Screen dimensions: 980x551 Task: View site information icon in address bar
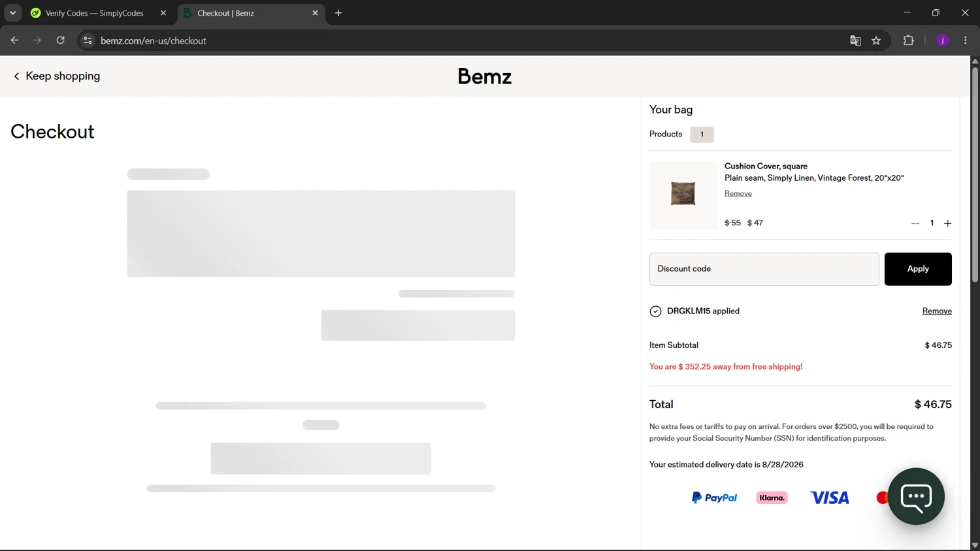(88, 40)
